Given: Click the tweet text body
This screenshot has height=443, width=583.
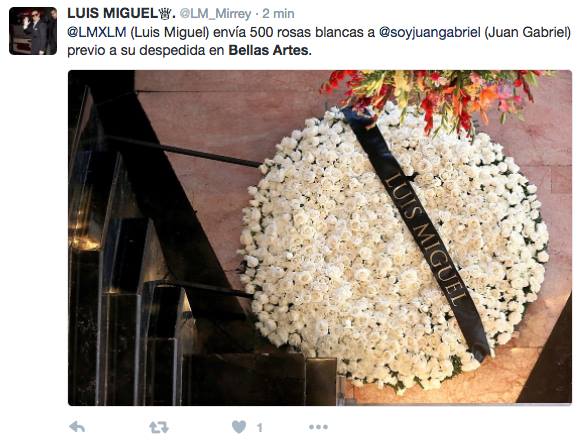Looking at the screenshot, I should 319,41.
